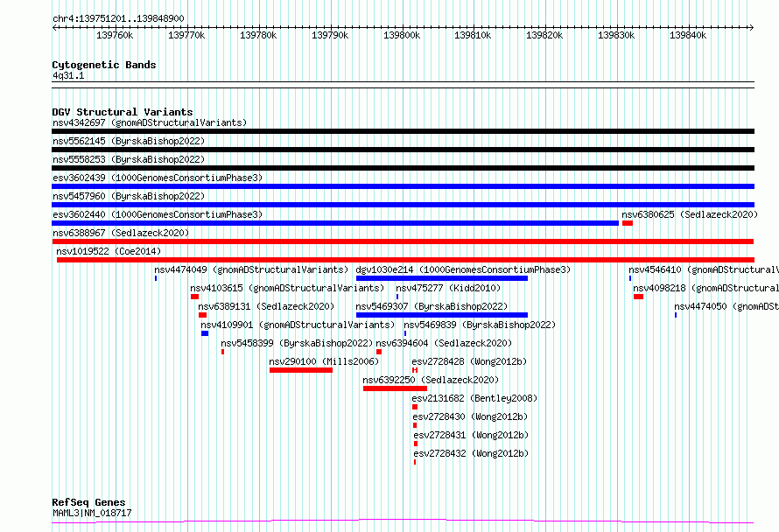
Task: Click the red nsv290100 variant bar
Action: click(x=301, y=370)
